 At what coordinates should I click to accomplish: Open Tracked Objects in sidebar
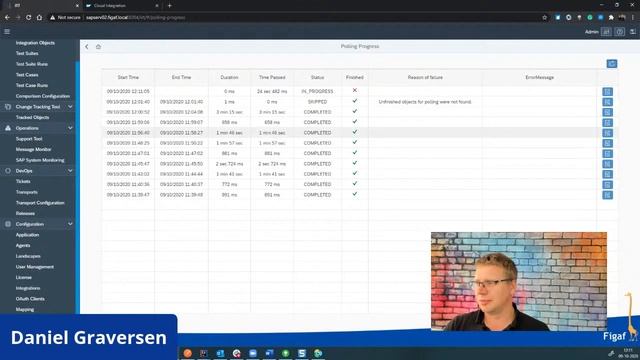click(32, 118)
